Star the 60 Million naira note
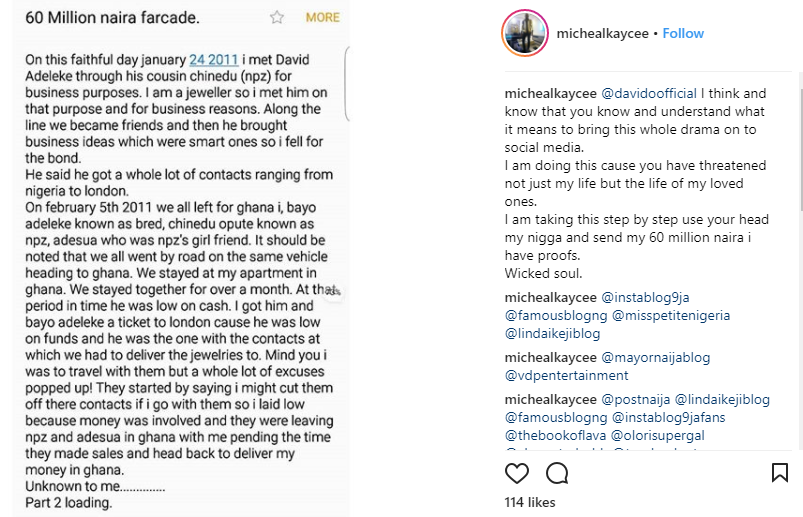Viewport: 803px width, 517px height. coord(277,18)
